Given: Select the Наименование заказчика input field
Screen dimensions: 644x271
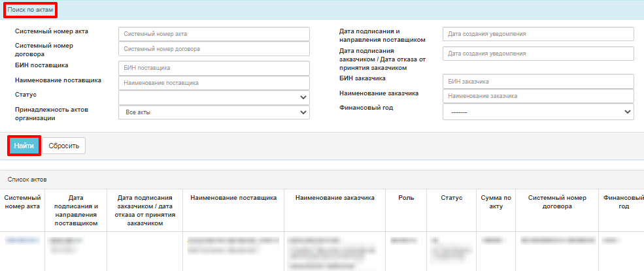Looking at the screenshot, I should [x=538, y=96].
